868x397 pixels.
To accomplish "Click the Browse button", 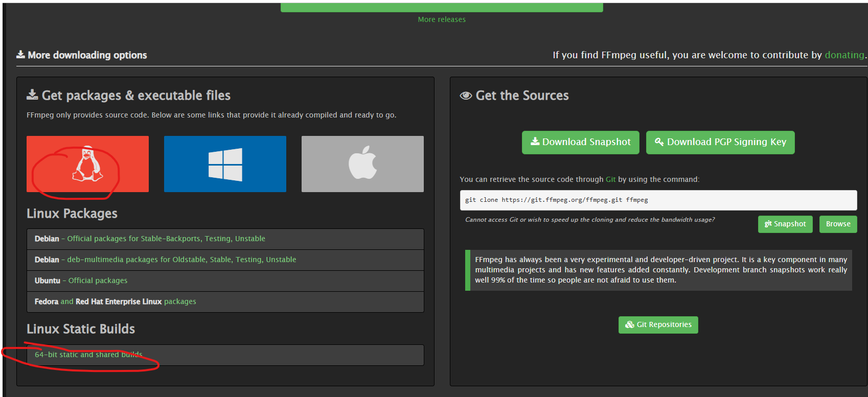I will [838, 224].
